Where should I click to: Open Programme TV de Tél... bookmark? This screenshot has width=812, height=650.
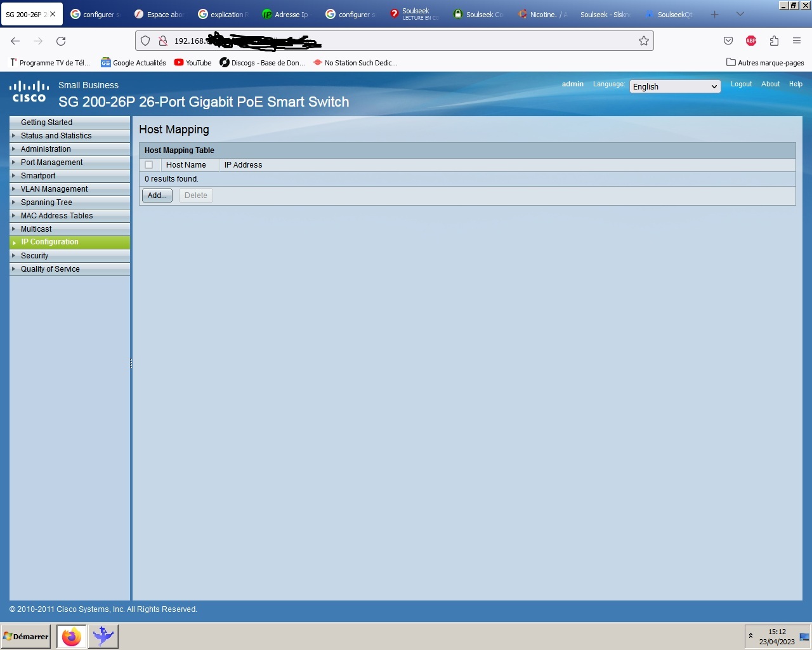click(49, 63)
